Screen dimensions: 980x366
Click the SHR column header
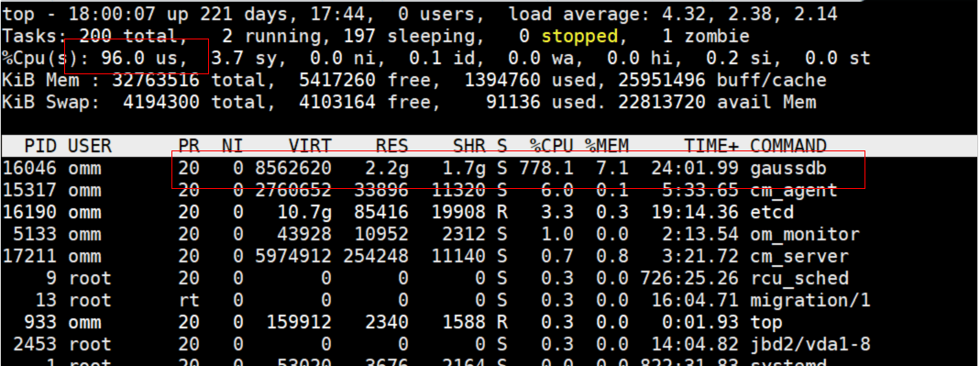(468, 147)
